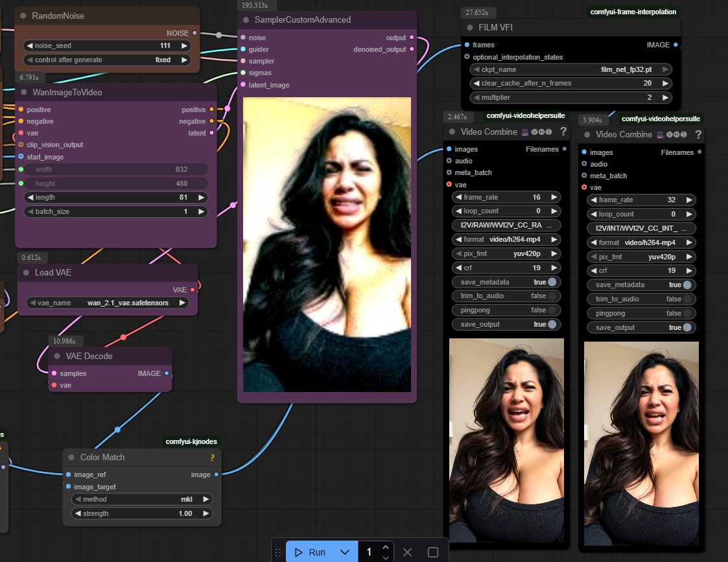Screen dimensions: 728x562
Task: Toggle save_metadata on right Video Combine
Action: pyautogui.click(x=641, y=285)
